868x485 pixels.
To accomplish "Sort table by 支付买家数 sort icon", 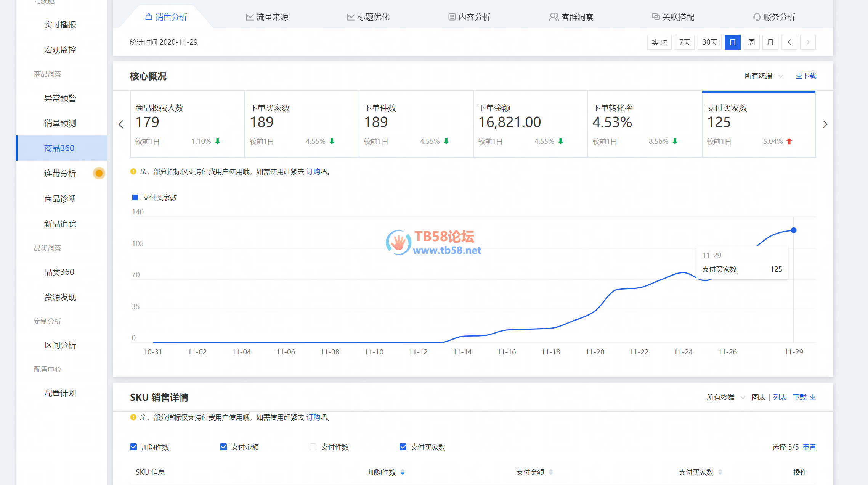I will [x=720, y=472].
